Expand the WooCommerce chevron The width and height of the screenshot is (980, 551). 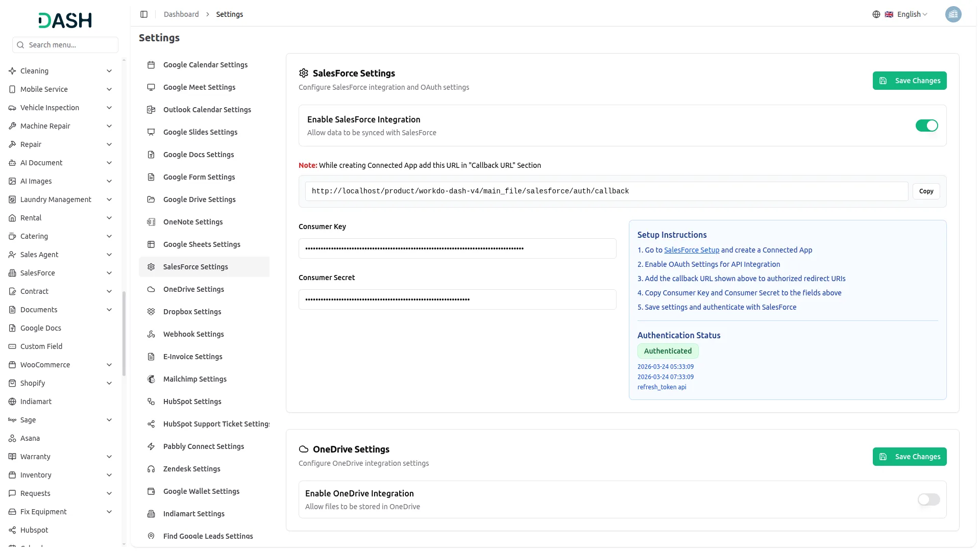tap(109, 365)
